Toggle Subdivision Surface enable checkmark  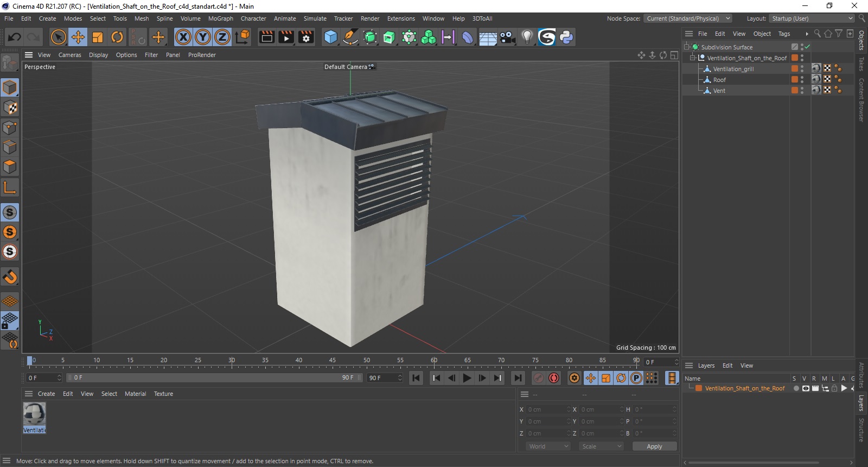coord(807,47)
